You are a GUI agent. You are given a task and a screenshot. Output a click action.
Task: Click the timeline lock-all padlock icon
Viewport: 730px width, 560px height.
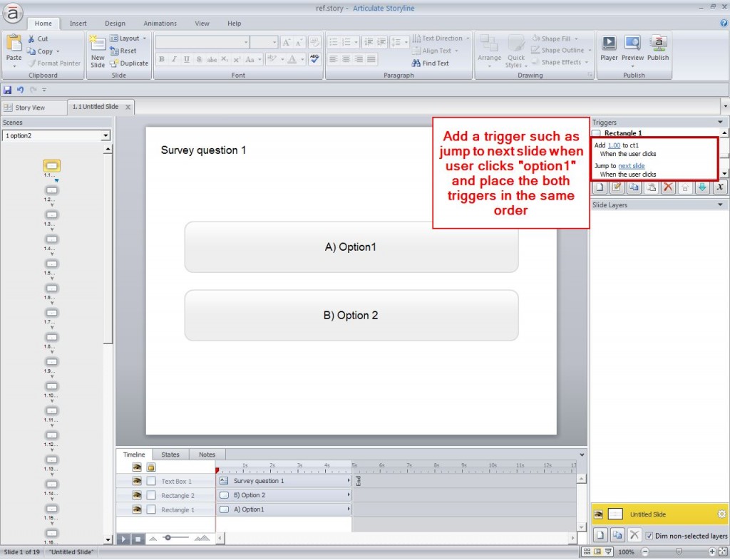(151, 467)
